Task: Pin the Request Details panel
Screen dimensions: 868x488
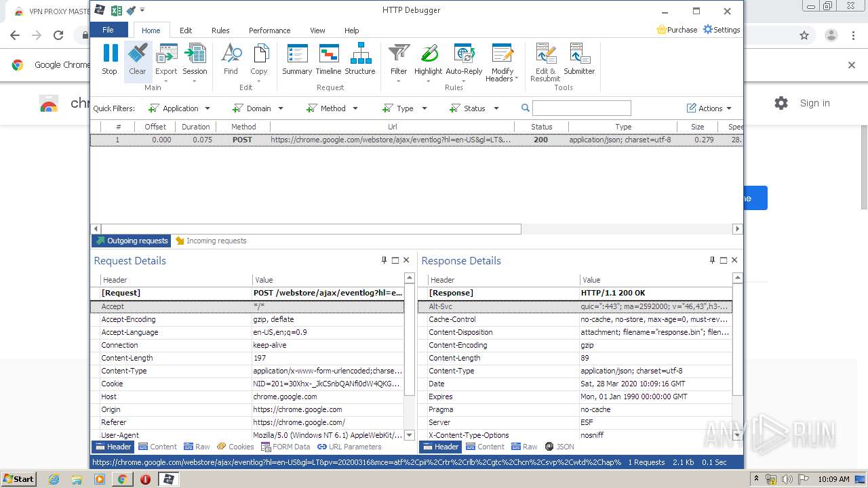Action: (x=384, y=260)
